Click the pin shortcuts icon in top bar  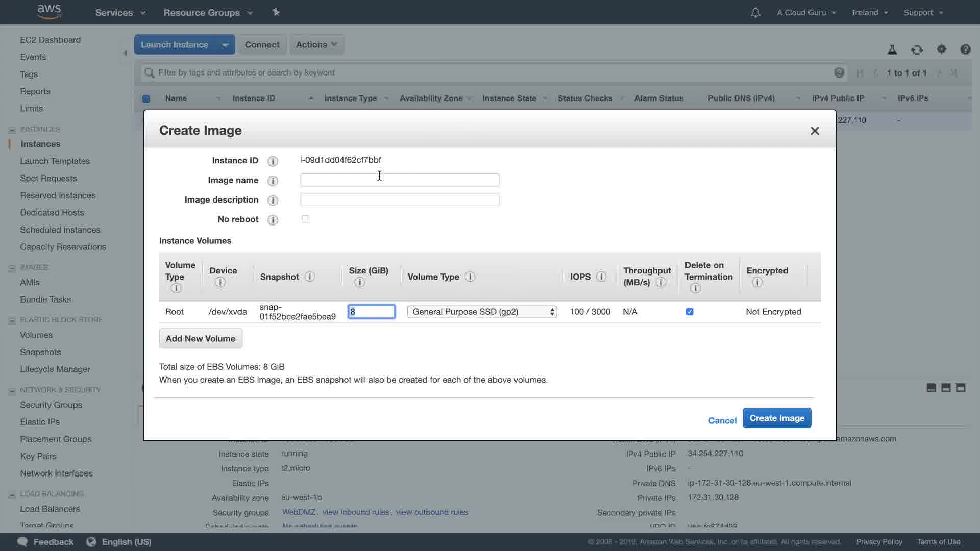[x=276, y=12]
